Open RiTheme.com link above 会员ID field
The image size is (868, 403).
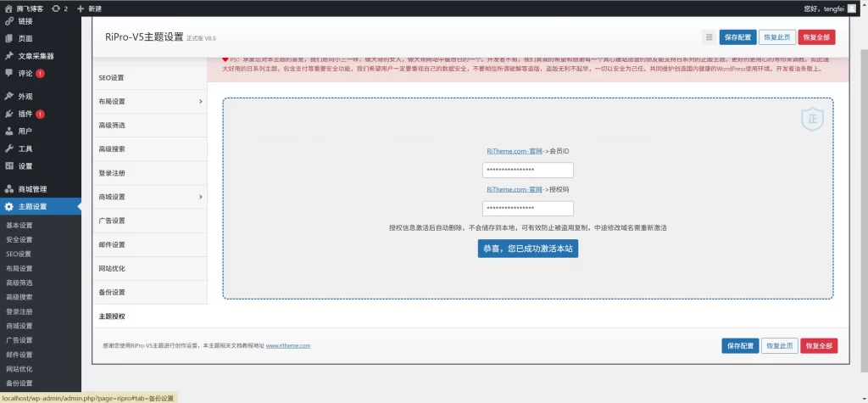515,151
